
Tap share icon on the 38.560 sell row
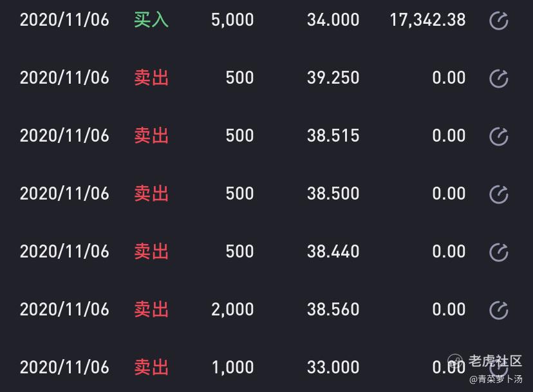tap(499, 310)
